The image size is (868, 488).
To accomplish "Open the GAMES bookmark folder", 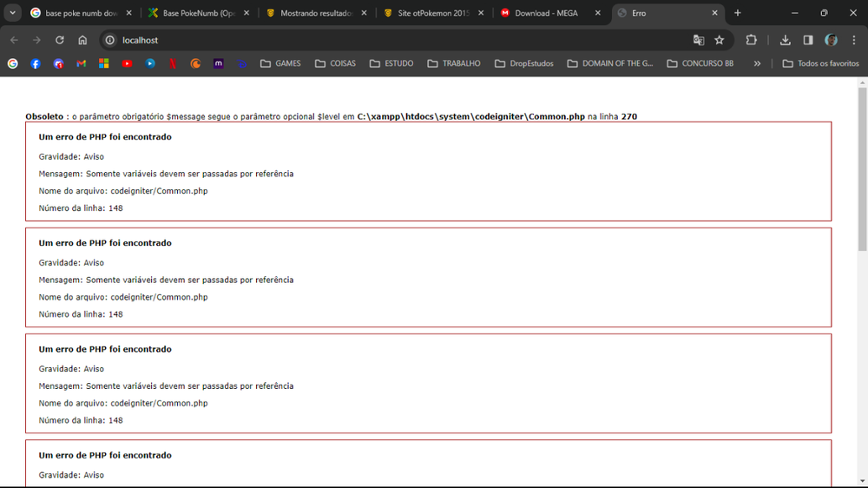I will coord(279,63).
